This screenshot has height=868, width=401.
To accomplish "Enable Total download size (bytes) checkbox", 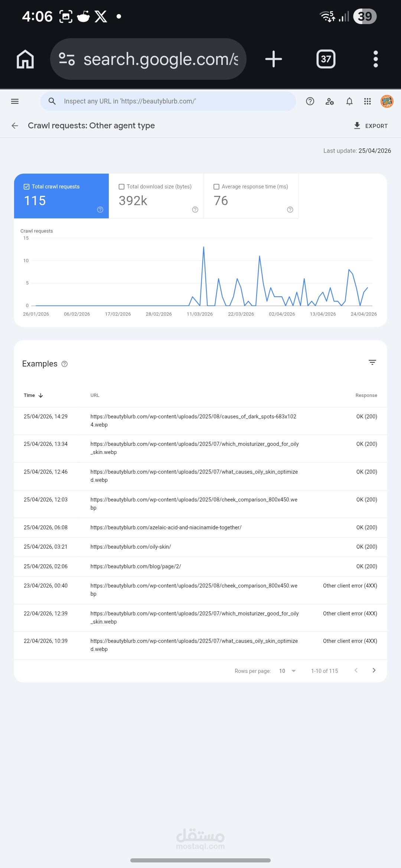I will click(x=121, y=187).
